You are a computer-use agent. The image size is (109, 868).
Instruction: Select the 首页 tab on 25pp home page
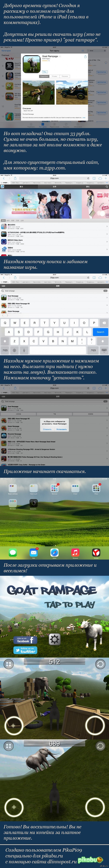(x=21, y=186)
